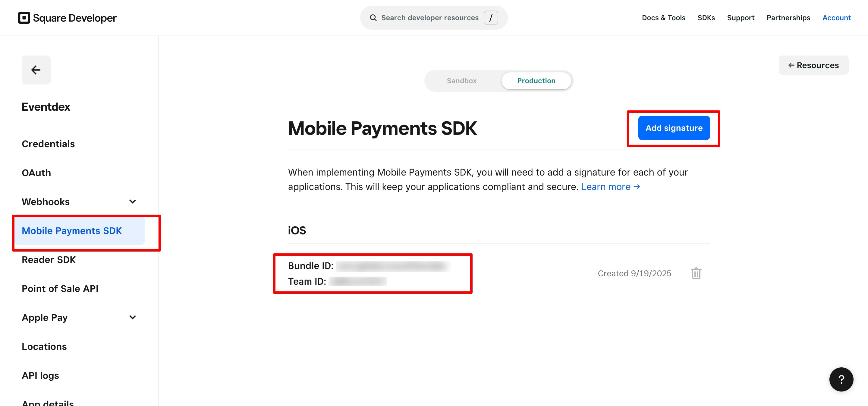Open the Docs & Tools menu
This screenshot has width=868, height=406.
pos(663,18)
